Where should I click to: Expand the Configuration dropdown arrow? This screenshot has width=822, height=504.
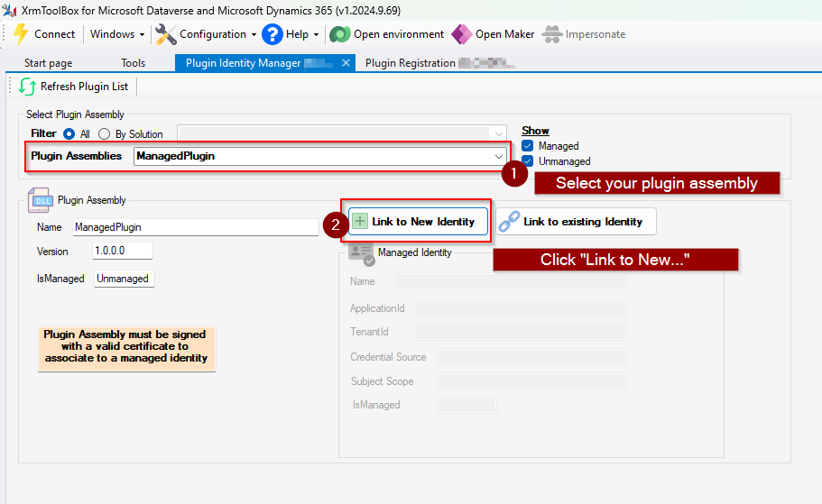click(254, 34)
